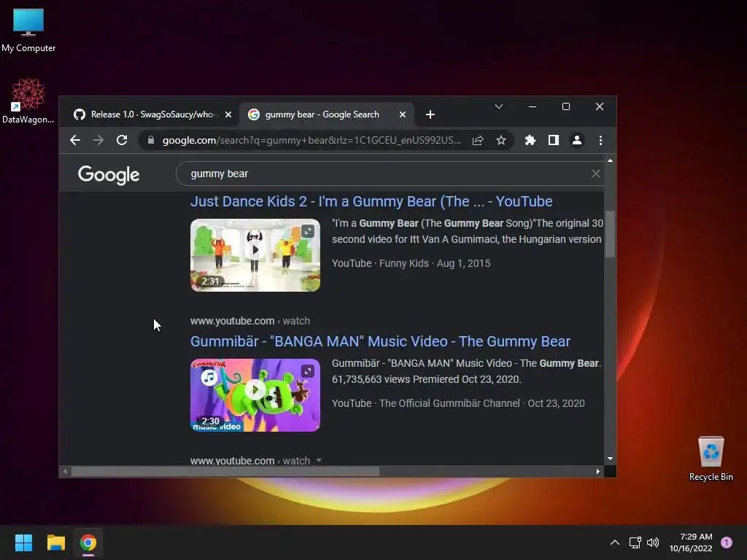Clear the search query with X
This screenshot has height=560, width=747.
595,174
